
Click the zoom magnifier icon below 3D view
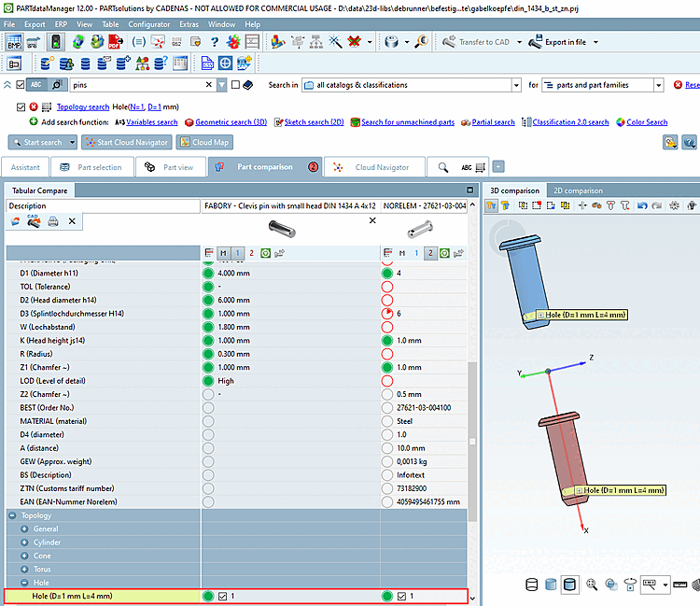(x=592, y=585)
